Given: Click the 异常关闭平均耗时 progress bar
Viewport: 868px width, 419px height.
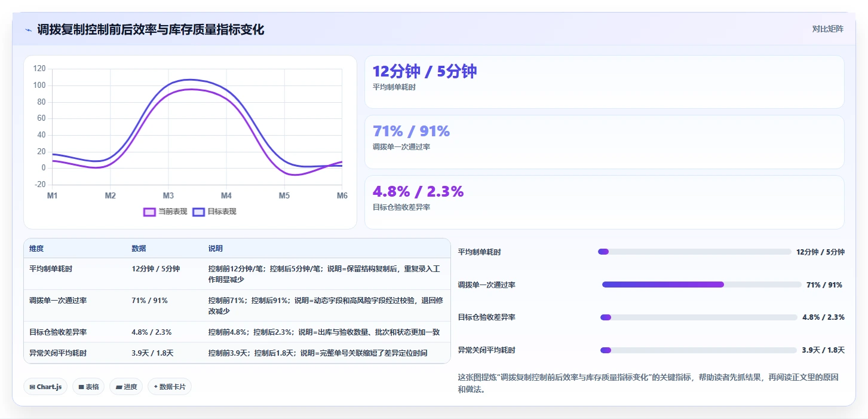Looking at the screenshot, I should click(x=698, y=350).
